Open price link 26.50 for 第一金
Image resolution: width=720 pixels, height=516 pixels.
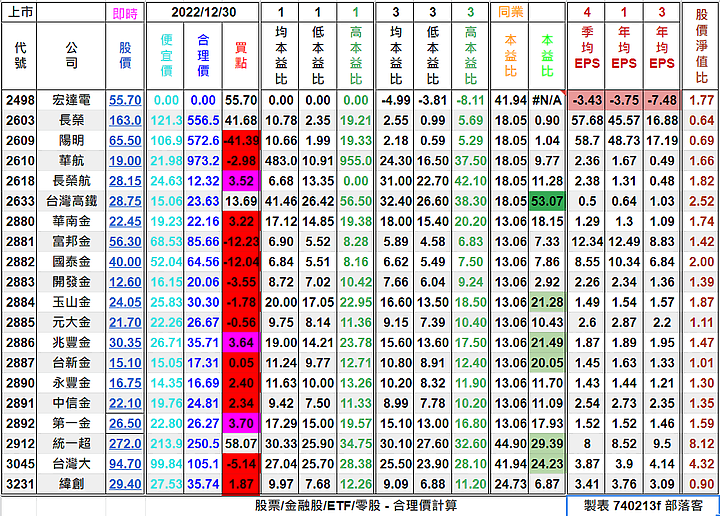click(125, 423)
